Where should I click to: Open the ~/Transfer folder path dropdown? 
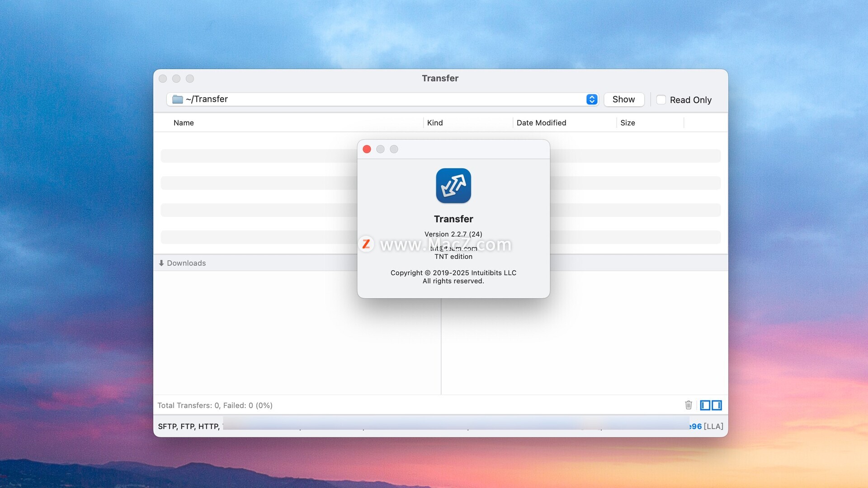pyautogui.click(x=382, y=99)
